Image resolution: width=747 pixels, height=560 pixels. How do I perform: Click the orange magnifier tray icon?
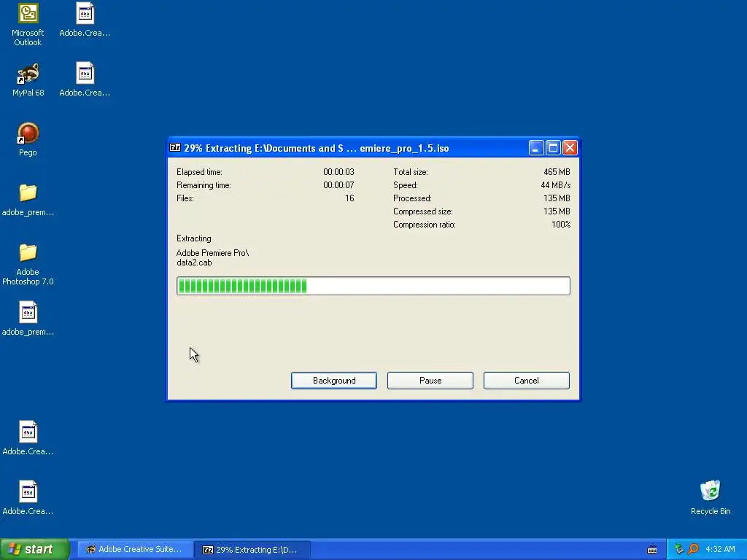click(693, 549)
